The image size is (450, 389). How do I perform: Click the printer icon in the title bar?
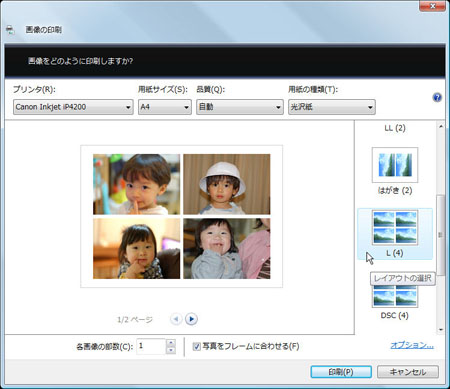[x=10, y=30]
